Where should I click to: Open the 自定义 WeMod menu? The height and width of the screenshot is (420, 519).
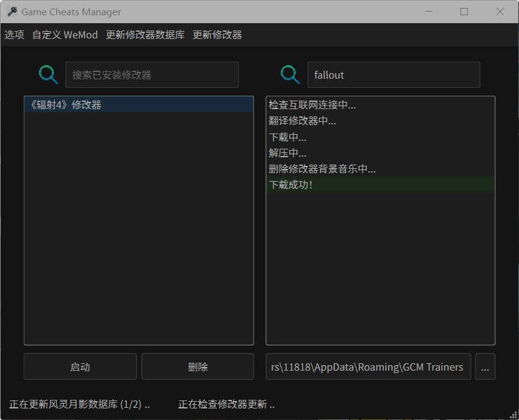tap(65, 35)
